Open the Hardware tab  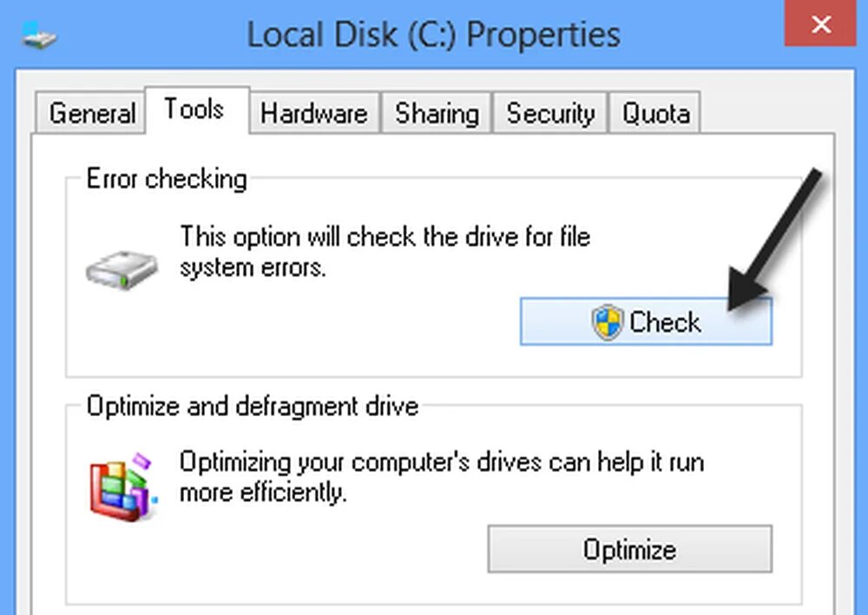314,113
